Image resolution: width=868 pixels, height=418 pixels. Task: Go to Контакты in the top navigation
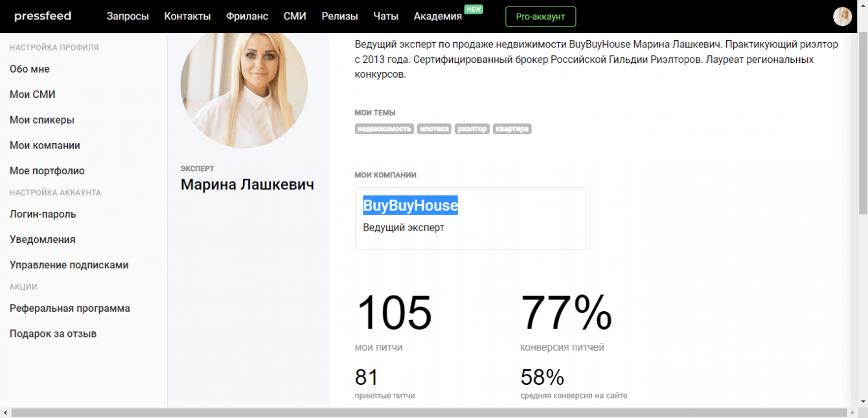point(187,16)
